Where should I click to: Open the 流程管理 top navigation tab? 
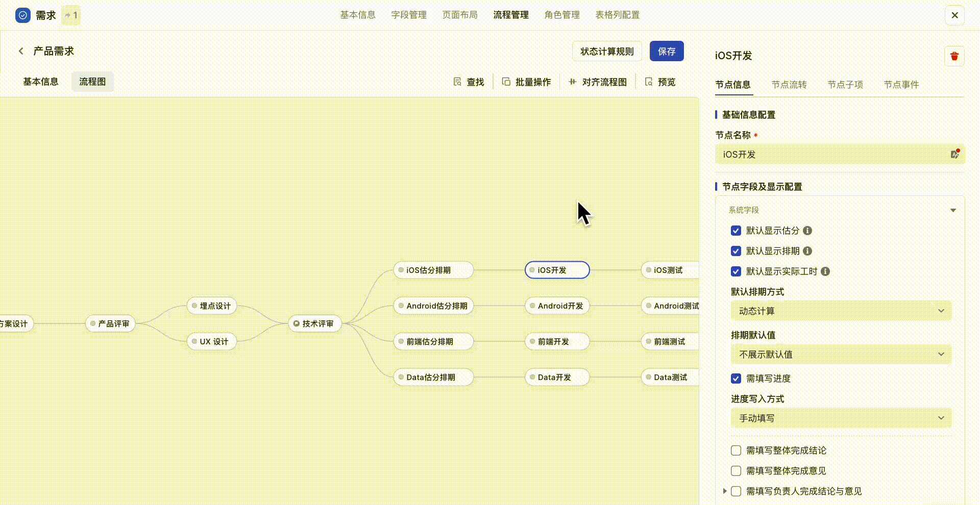511,15
